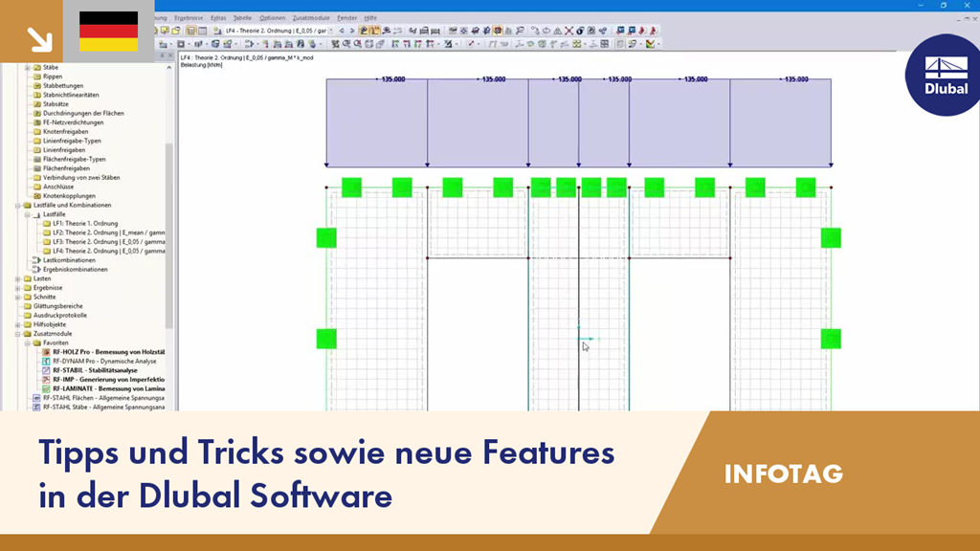Click the navigator scroll-up arrow
This screenshot has width=980, height=551.
[168, 68]
